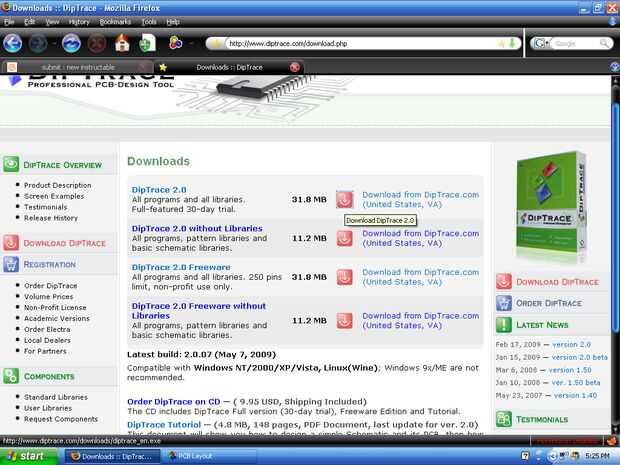Click the Back navigation arrow button
Image resolution: width=620 pixels, height=465 pixels.
pos(12,43)
